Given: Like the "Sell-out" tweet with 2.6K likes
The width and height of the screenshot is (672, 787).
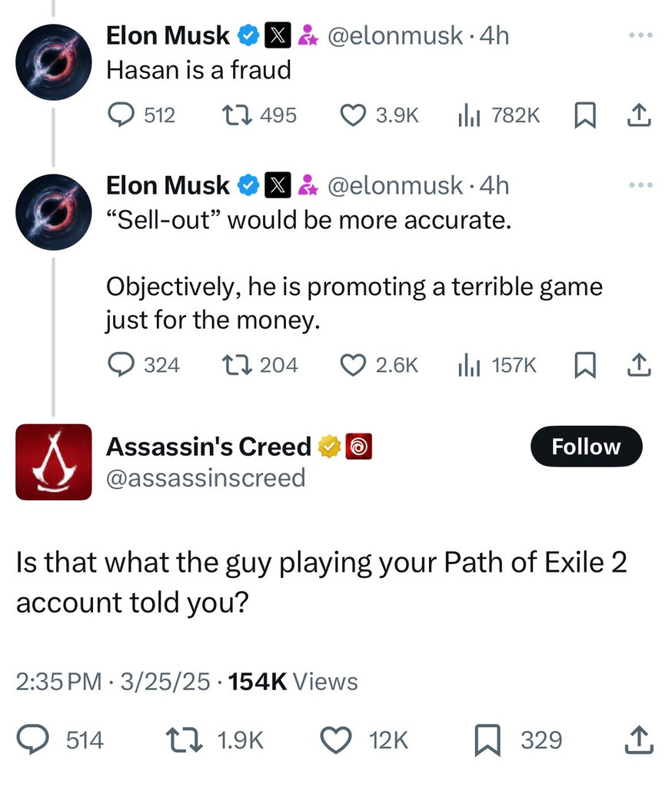Looking at the screenshot, I should click(353, 364).
